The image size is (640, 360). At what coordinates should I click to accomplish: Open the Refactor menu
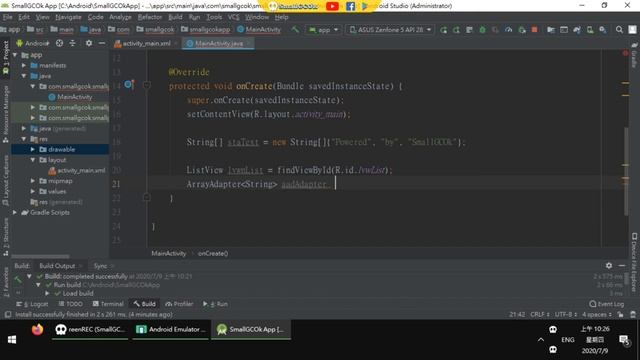click(x=150, y=17)
